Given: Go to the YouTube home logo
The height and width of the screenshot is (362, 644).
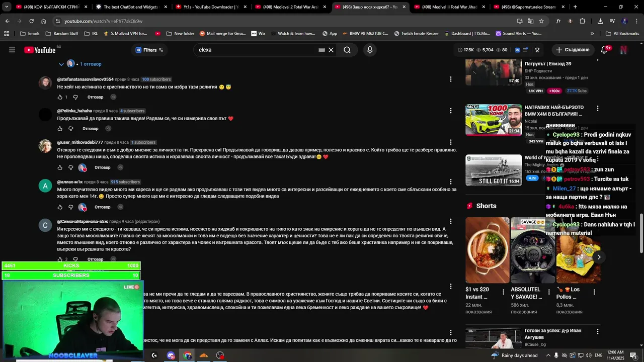Looking at the screenshot, I should tap(40, 50).
